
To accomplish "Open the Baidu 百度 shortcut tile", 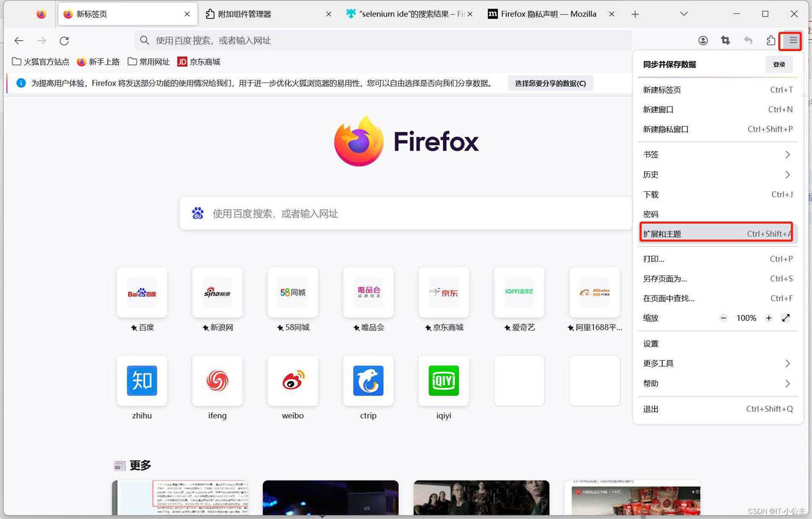I will pyautogui.click(x=142, y=292).
